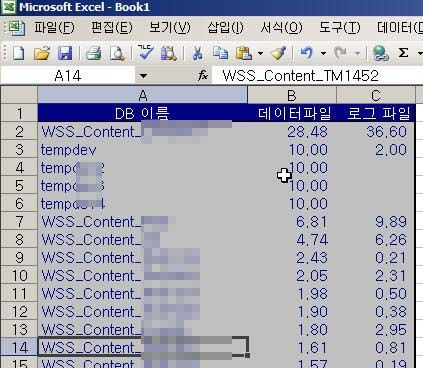Open the 보기(V) menu
The image size is (423, 368).
170,28
